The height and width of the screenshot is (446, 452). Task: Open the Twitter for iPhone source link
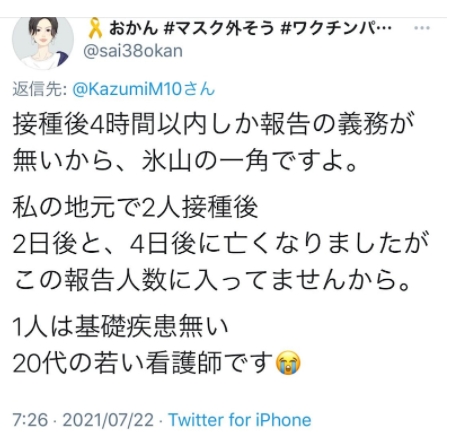(x=240, y=420)
